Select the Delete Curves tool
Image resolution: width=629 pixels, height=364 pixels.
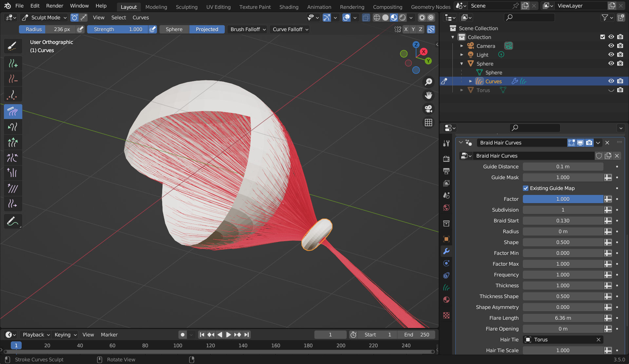[x=13, y=79]
